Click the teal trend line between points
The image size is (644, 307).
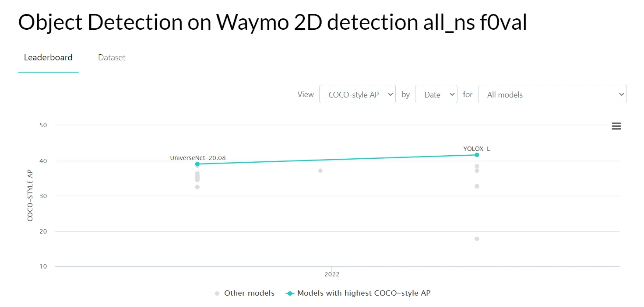click(x=337, y=160)
